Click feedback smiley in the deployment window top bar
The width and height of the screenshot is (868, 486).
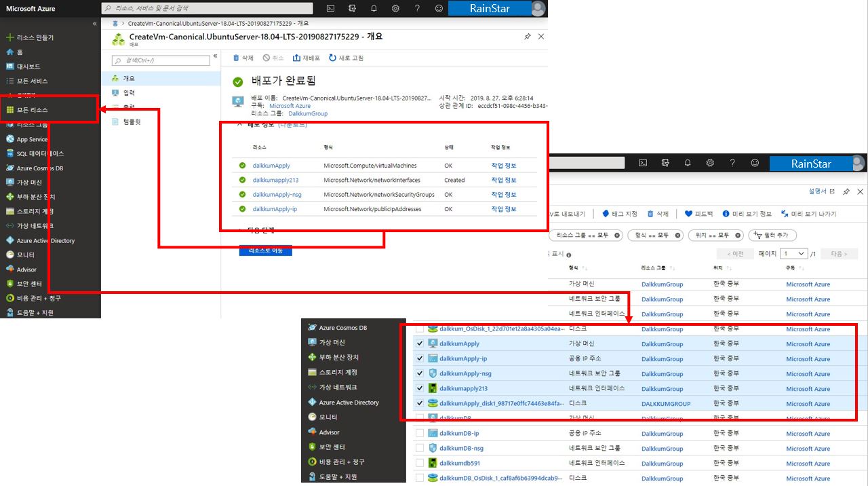pyautogui.click(x=439, y=9)
